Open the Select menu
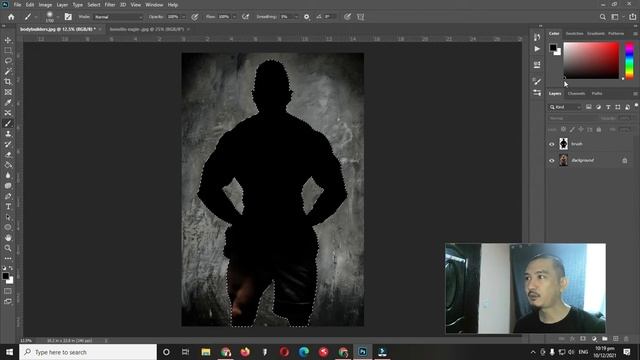 (94, 5)
